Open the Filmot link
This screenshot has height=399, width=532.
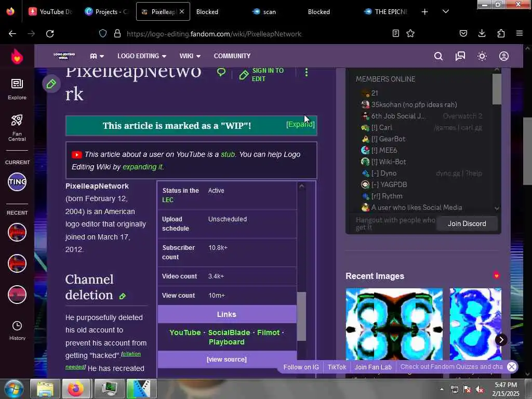coord(268,332)
